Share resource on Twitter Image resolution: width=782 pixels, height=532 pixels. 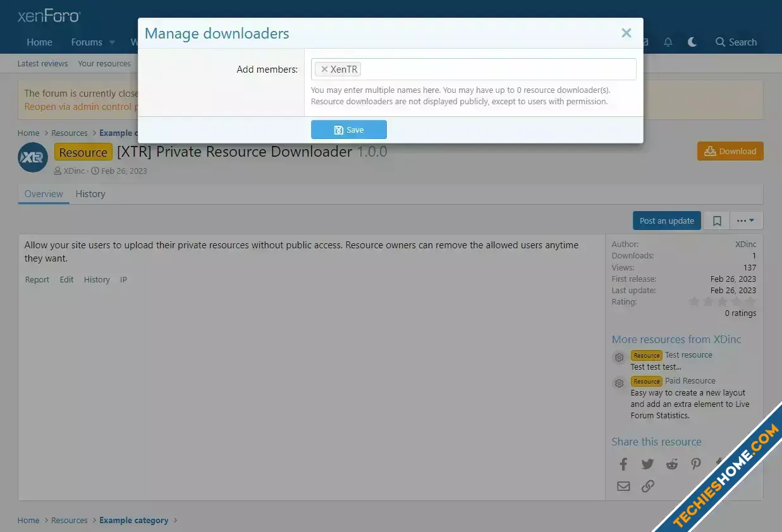coord(647,464)
